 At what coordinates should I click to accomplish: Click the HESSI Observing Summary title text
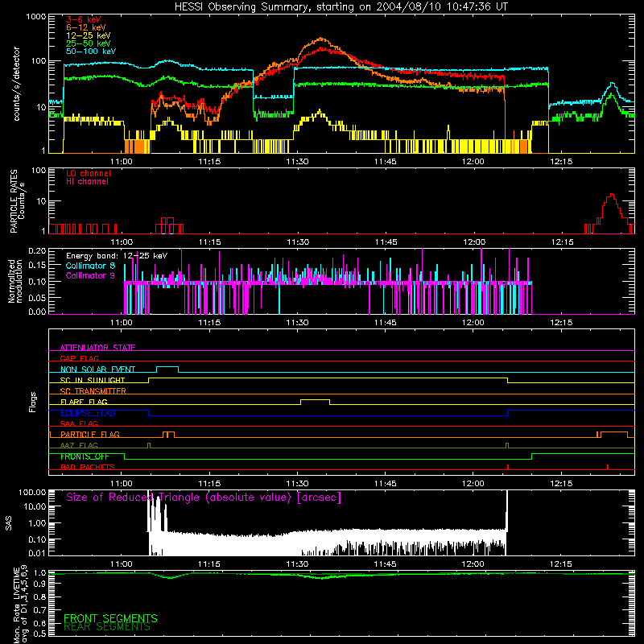[x=341, y=7]
